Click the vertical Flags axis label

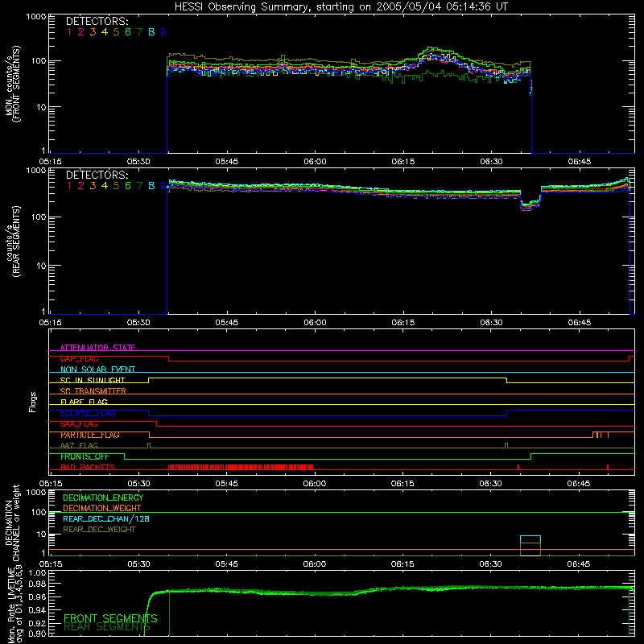point(32,402)
